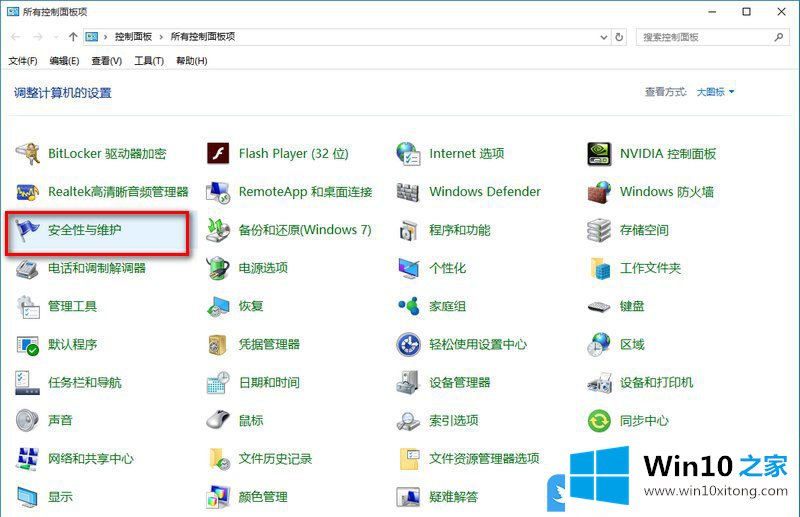Image resolution: width=800 pixels, height=517 pixels.
Task: Open the 轻松使用设置中心 icon
Action: pos(408,345)
